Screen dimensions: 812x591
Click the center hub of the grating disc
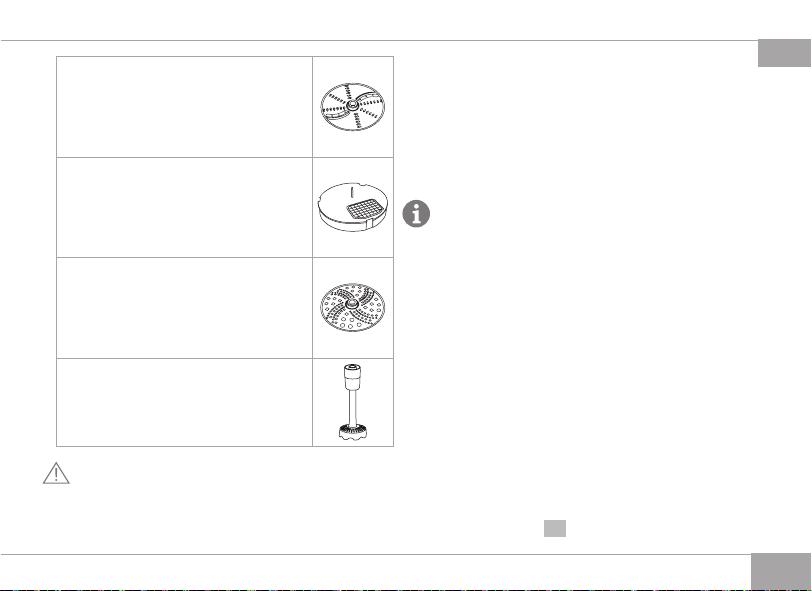point(352,303)
